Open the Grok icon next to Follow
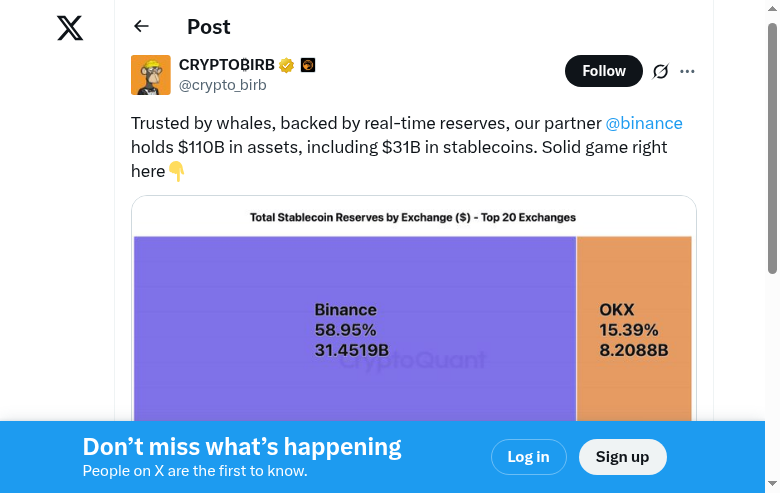 (x=660, y=71)
